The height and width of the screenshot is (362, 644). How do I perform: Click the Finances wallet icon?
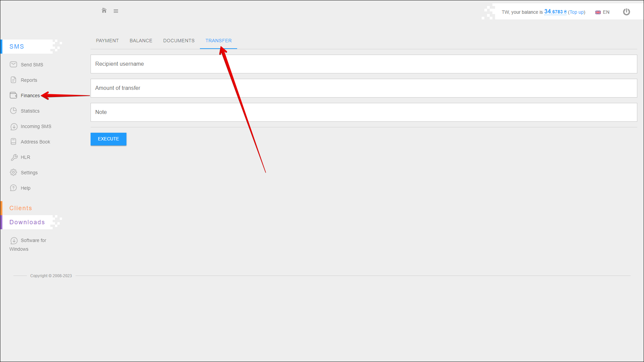click(13, 95)
